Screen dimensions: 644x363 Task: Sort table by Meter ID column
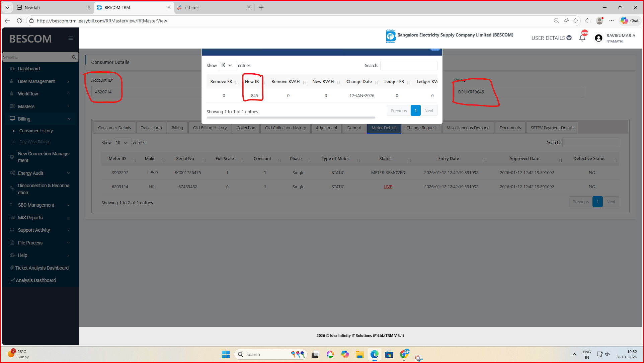[x=117, y=159]
